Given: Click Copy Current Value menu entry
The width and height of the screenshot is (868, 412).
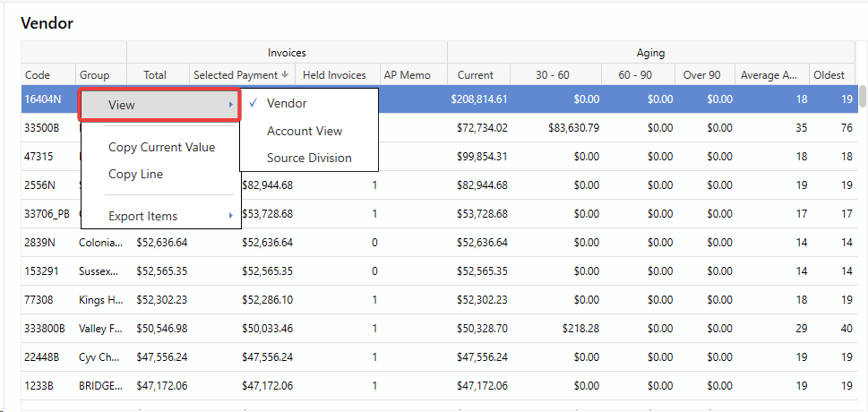Looking at the screenshot, I should point(161,147).
